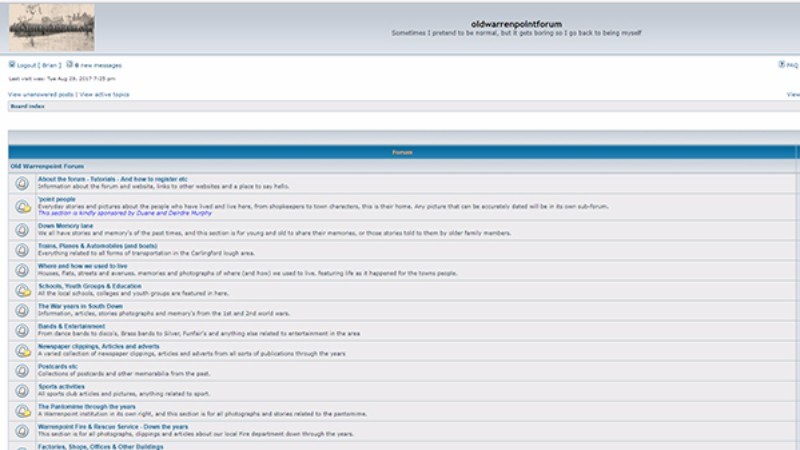Open Warrenpoint Fire & Rescue Service forum

point(112,427)
